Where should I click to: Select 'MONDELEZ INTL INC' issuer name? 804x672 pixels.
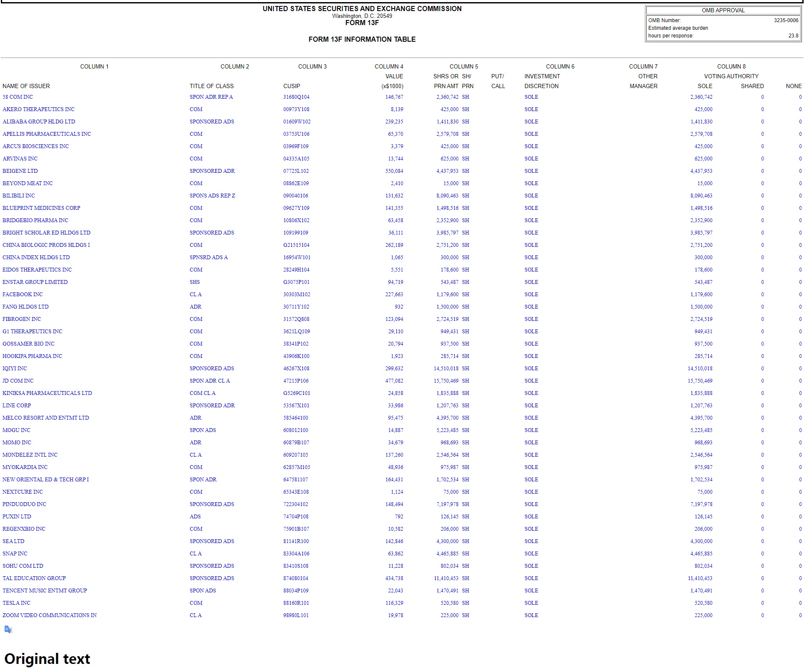click(30, 455)
